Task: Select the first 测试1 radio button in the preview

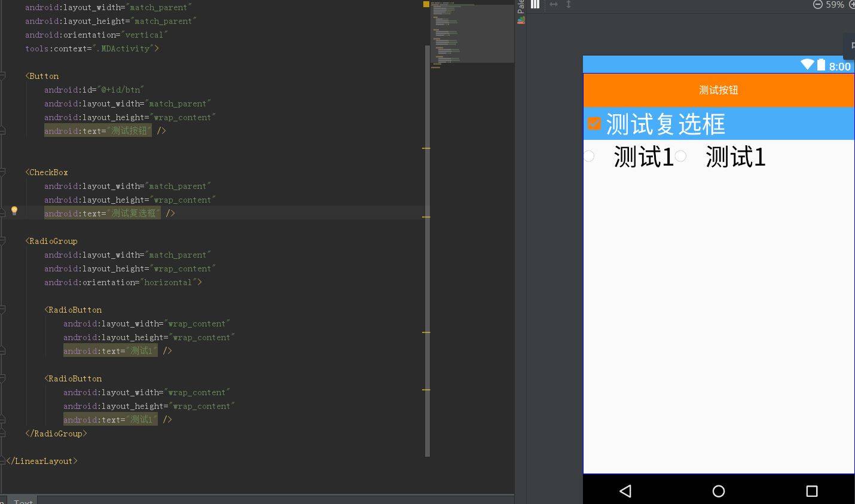Action: pos(588,156)
